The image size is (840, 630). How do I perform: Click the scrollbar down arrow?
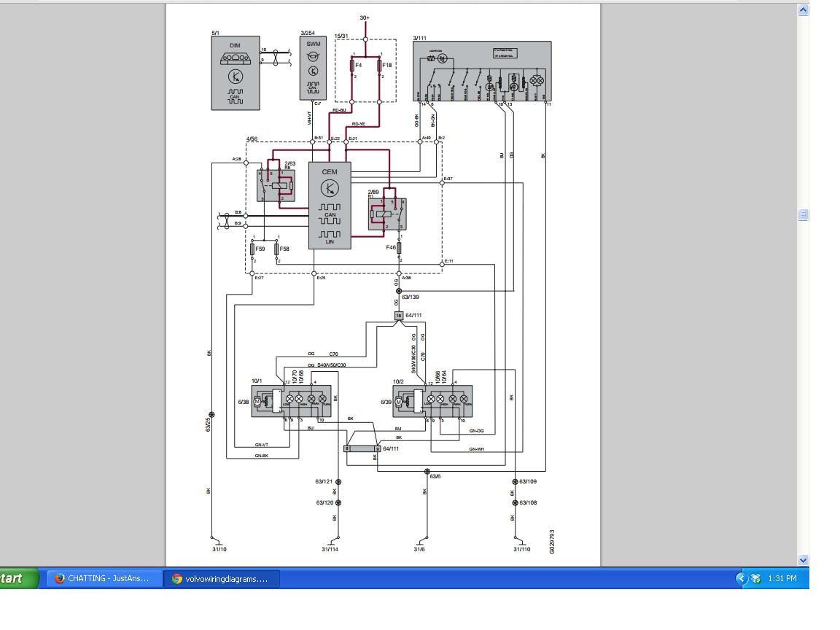(803, 560)
